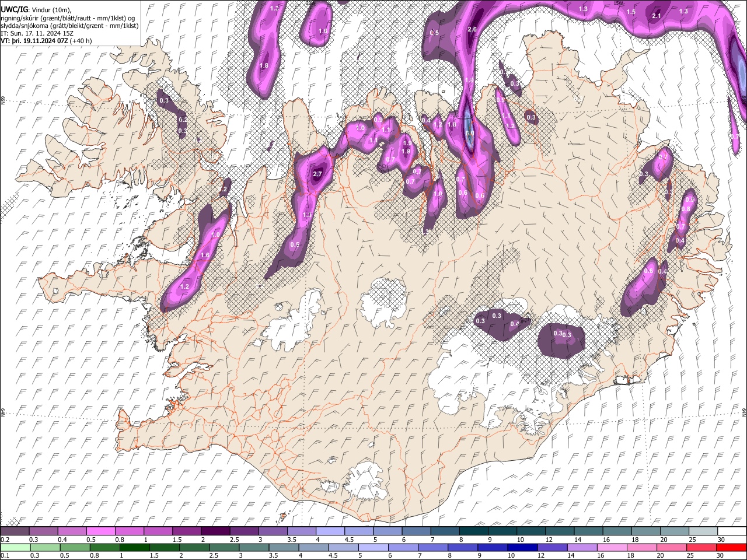The image size is (747, 560).
Task: Pick the snow scale swatch starting at 0.8
Action: 130,531
